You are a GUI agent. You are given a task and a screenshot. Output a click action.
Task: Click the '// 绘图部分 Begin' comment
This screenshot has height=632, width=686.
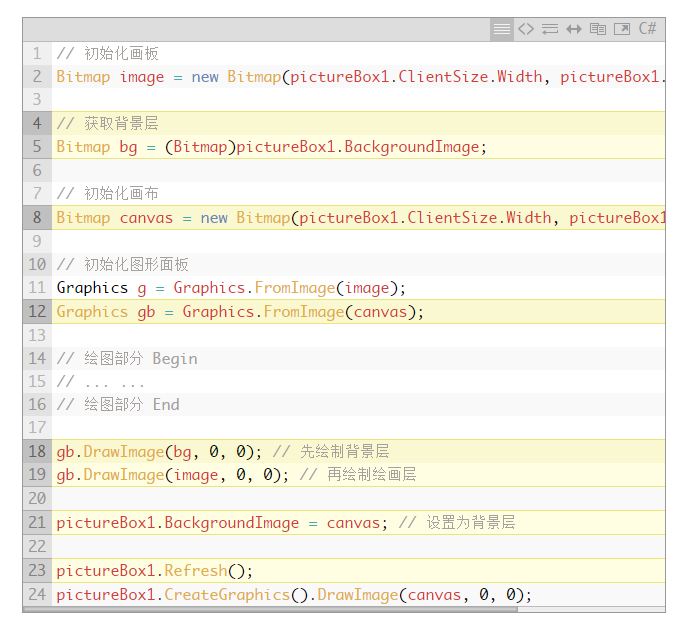pyautogui.click(x=127, y=359)
